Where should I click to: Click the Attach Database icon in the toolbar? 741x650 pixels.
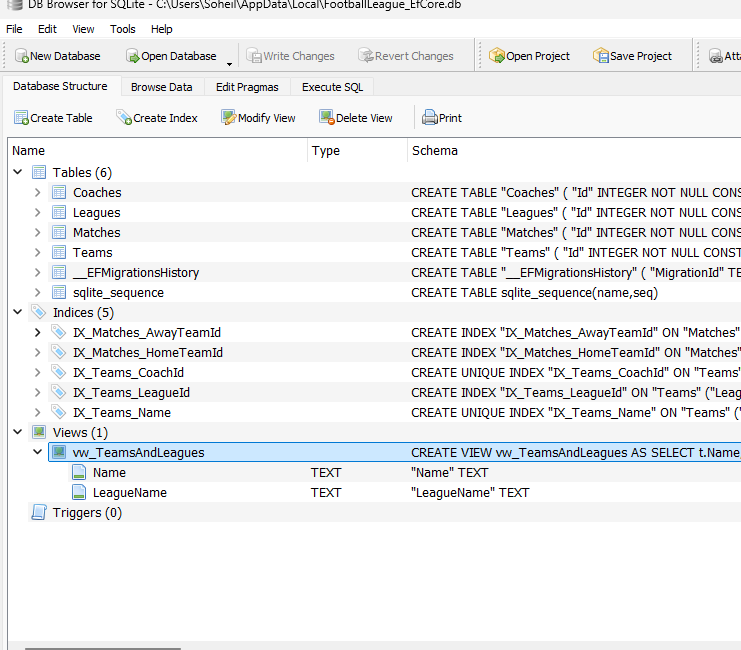coord(715,56)
